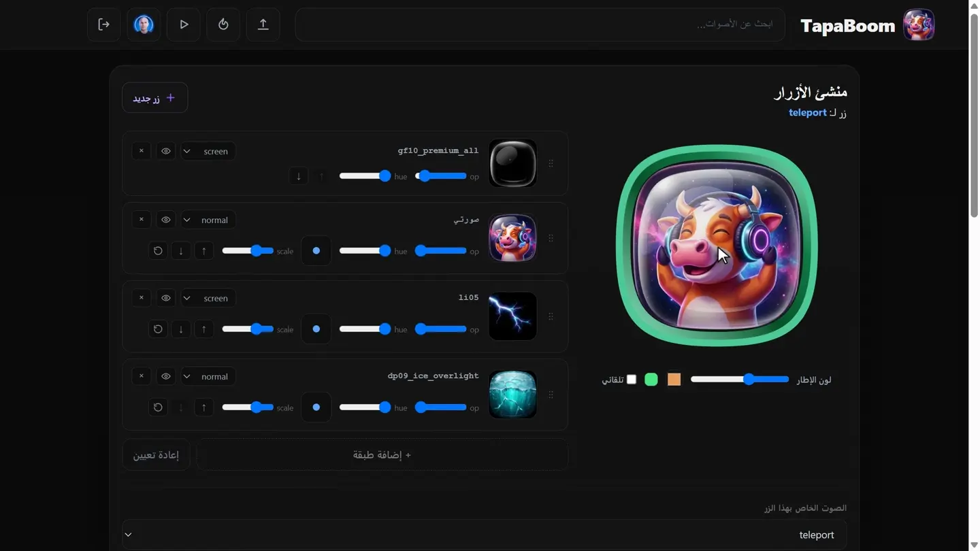Adjust the scale slider of dp09_ice_overlight
980x551 pixels.
tap(248, 407)
